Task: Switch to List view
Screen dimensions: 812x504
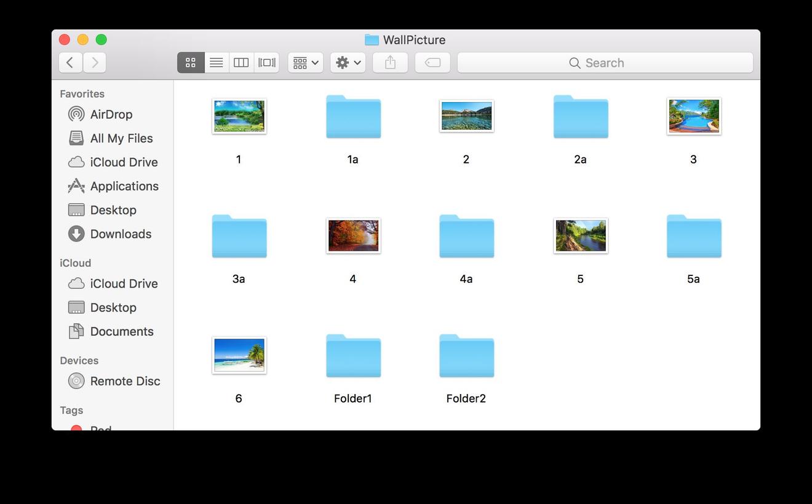Action: pos(216,62)
